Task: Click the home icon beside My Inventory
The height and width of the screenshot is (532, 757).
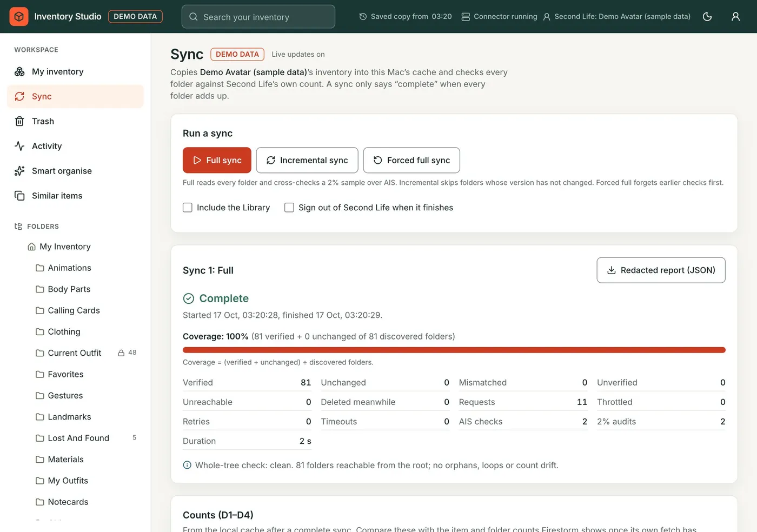Action: click(31, 247)
